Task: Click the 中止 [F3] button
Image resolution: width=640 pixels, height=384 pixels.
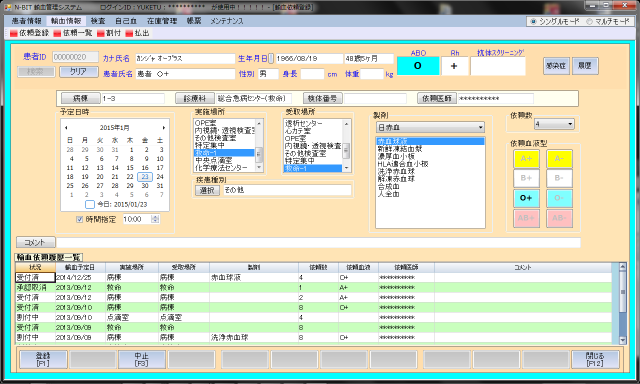Action: coord(142,360)
